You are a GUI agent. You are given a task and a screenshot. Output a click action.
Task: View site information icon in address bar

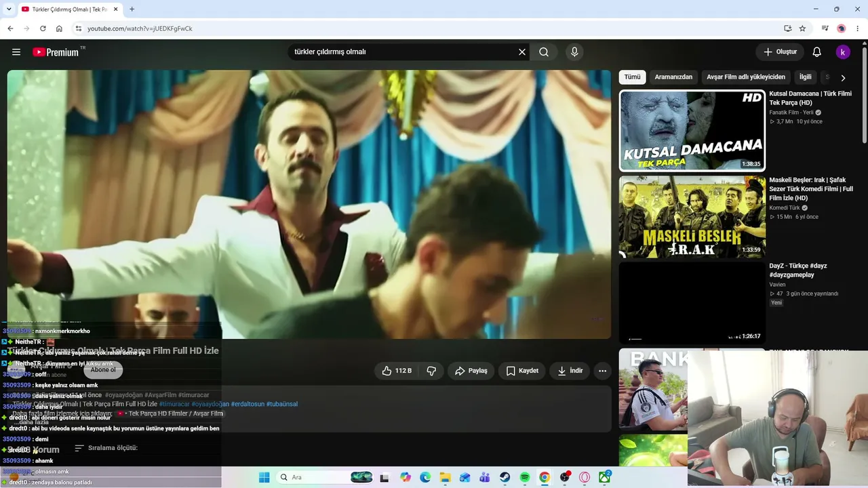point(78,28)
